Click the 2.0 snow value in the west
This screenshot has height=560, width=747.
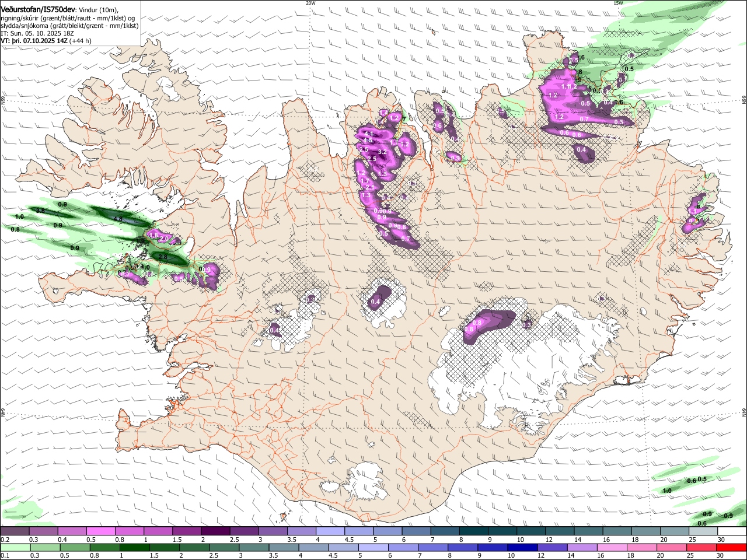(165, 239)
